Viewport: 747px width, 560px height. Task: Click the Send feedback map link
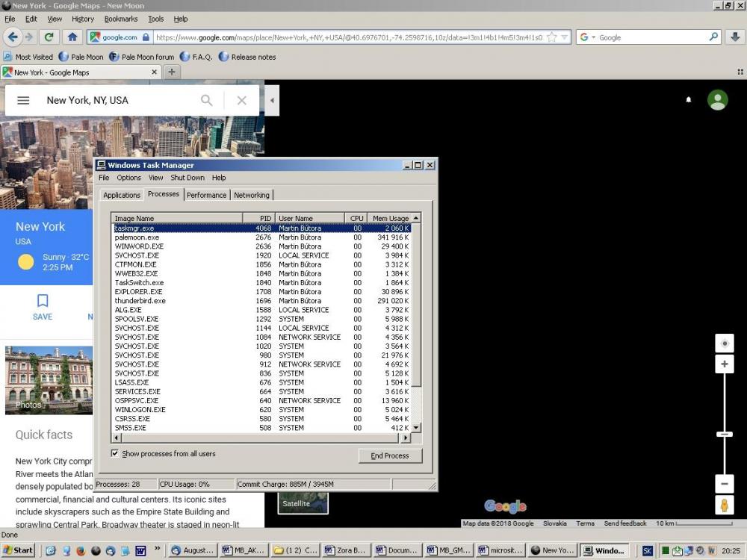625,523
